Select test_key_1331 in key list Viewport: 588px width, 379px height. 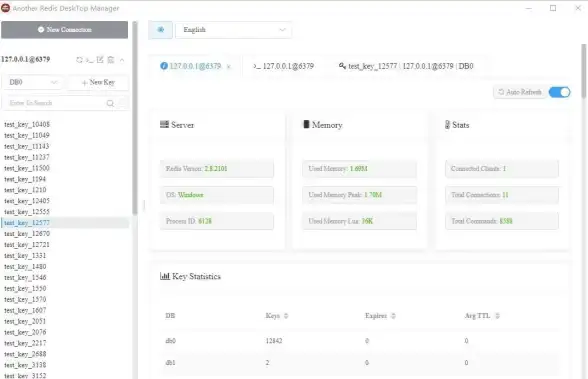tap(25, 255)
